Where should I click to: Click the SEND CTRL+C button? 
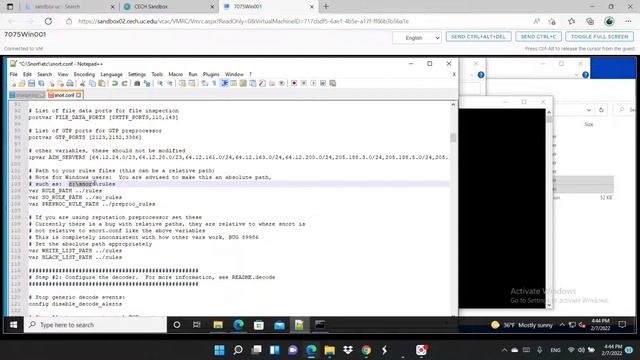pyautogui.click(x=538, y=37)
